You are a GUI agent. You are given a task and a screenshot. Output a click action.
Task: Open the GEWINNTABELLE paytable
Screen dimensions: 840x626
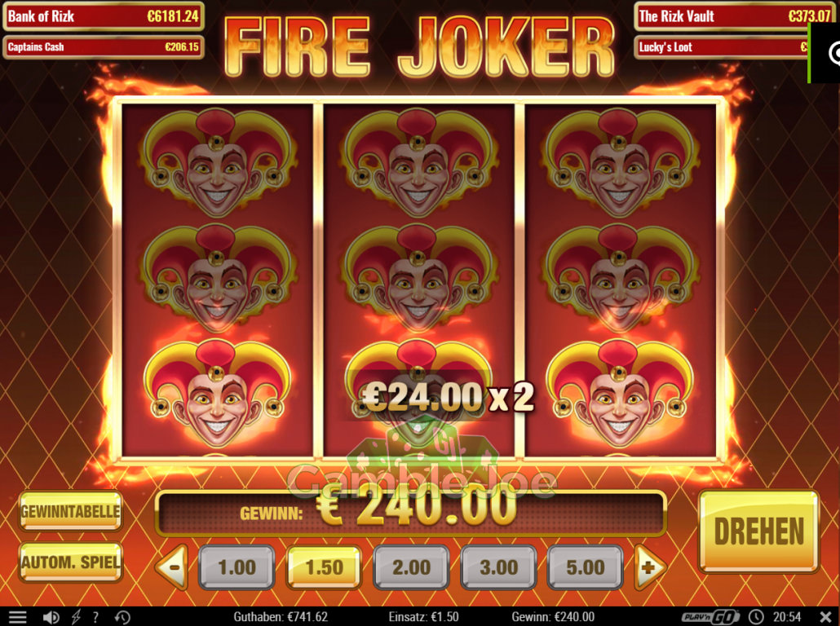click(71, 511)
